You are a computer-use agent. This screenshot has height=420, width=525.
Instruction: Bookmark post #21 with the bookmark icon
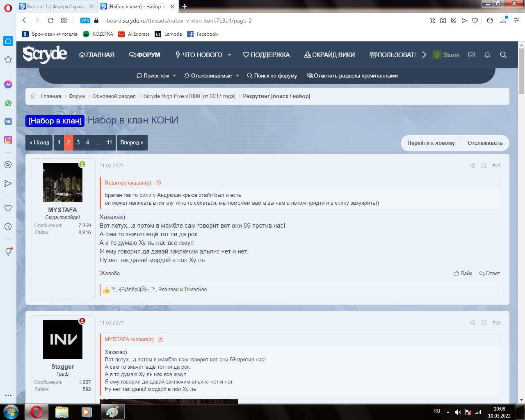(484, 166)
